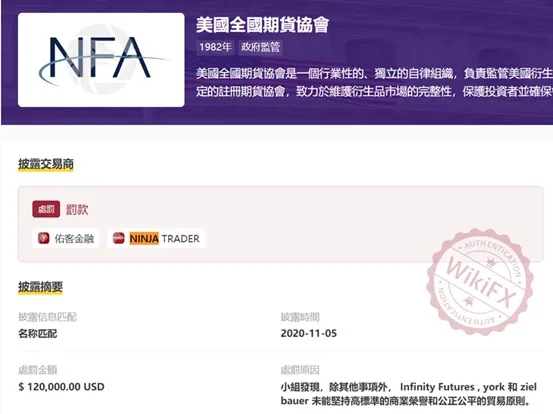Screen dimensions: 553x414
Task: Click the date 2020-11-05
Action: (x=309, y=333)
